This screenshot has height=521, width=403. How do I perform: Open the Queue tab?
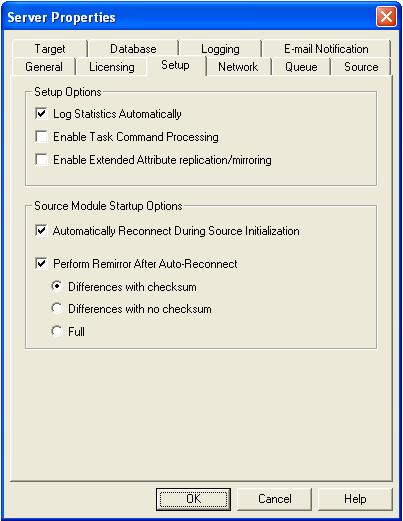pos(301,67)
